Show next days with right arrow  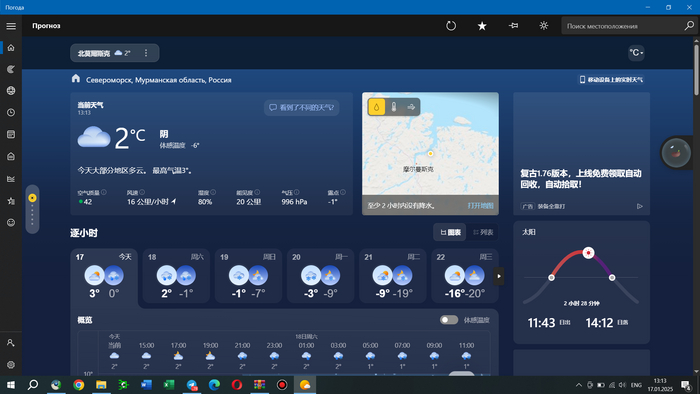coord(499,276)
